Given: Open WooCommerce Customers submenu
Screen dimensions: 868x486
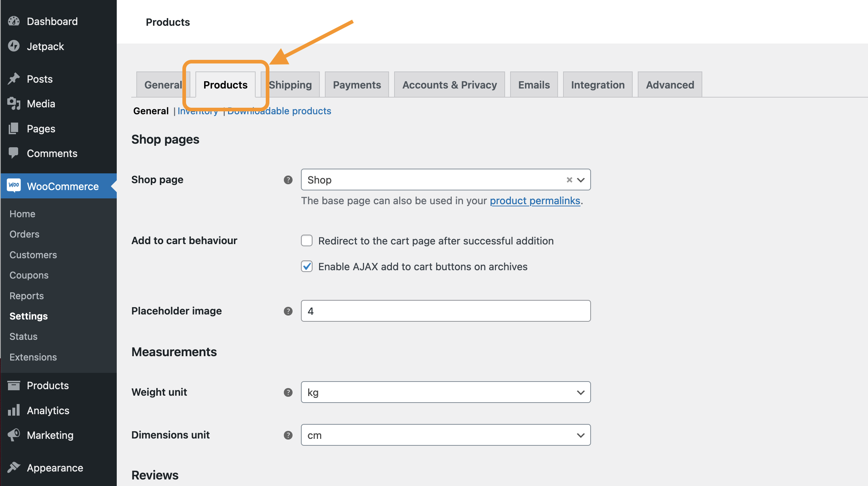Looking at the screenshot, I should point(33,255).
